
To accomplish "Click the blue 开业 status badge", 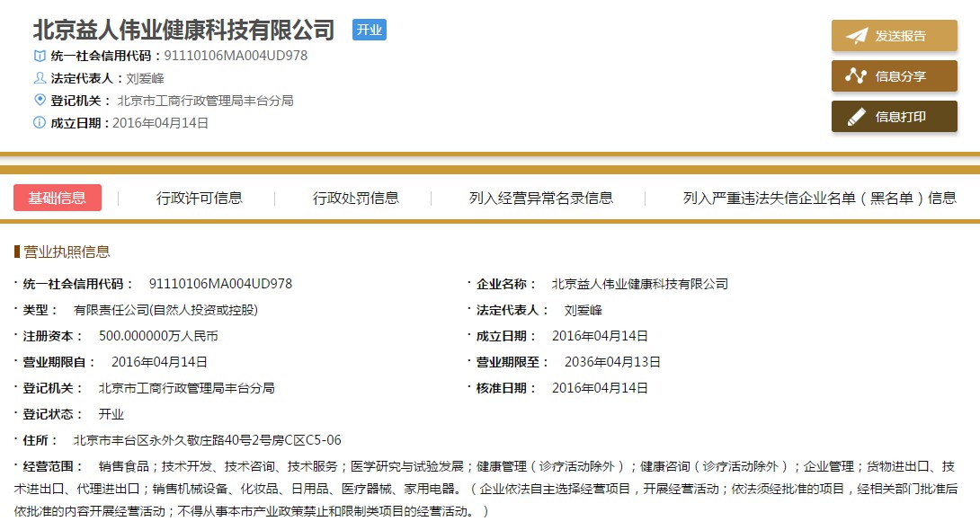I will (x=370, y=30).
